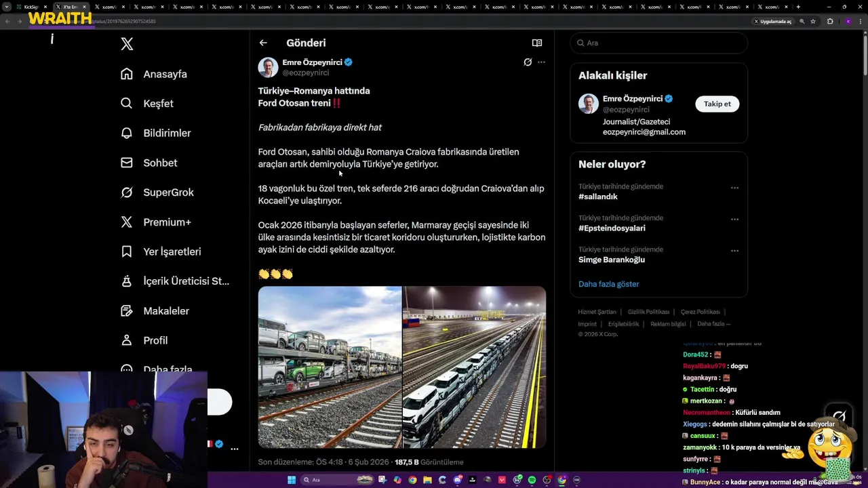Open the #Epsteindosyalari trend
868x488 pixels.
612,228
